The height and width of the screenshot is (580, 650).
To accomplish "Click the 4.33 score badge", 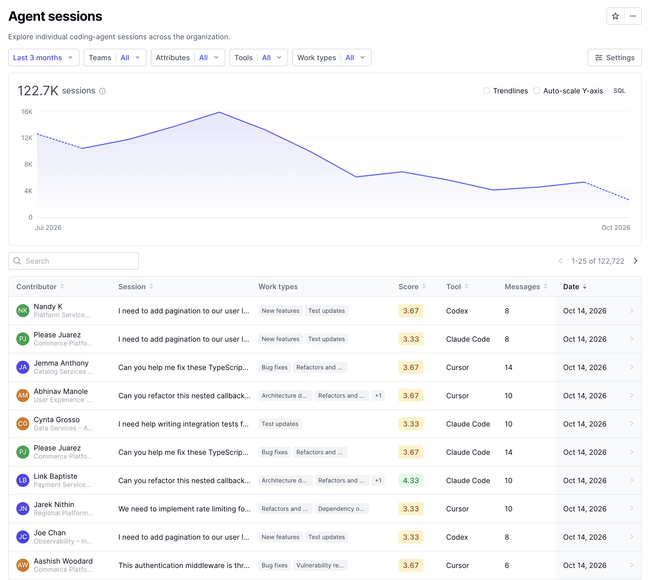I will (411, 480).
